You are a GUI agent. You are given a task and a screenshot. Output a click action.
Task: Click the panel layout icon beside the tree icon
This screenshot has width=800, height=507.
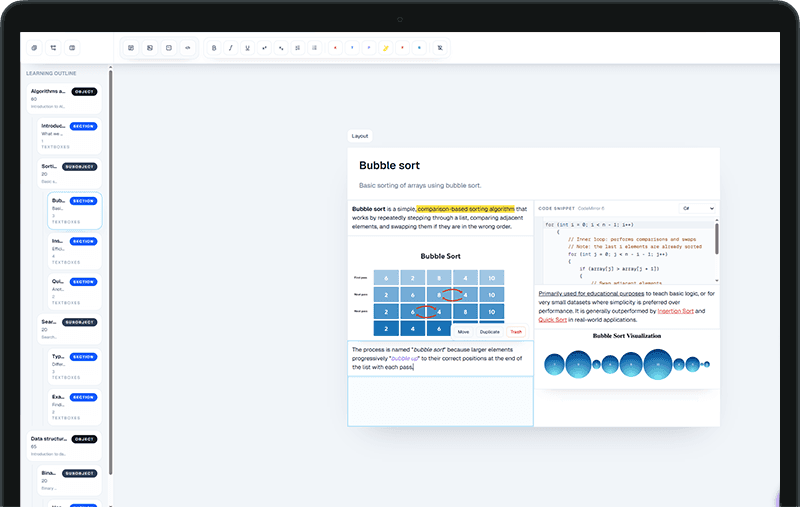pos(72,48)
